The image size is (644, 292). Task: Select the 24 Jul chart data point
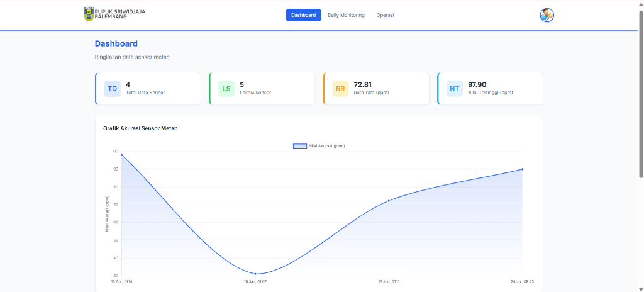tap(522, 169)
